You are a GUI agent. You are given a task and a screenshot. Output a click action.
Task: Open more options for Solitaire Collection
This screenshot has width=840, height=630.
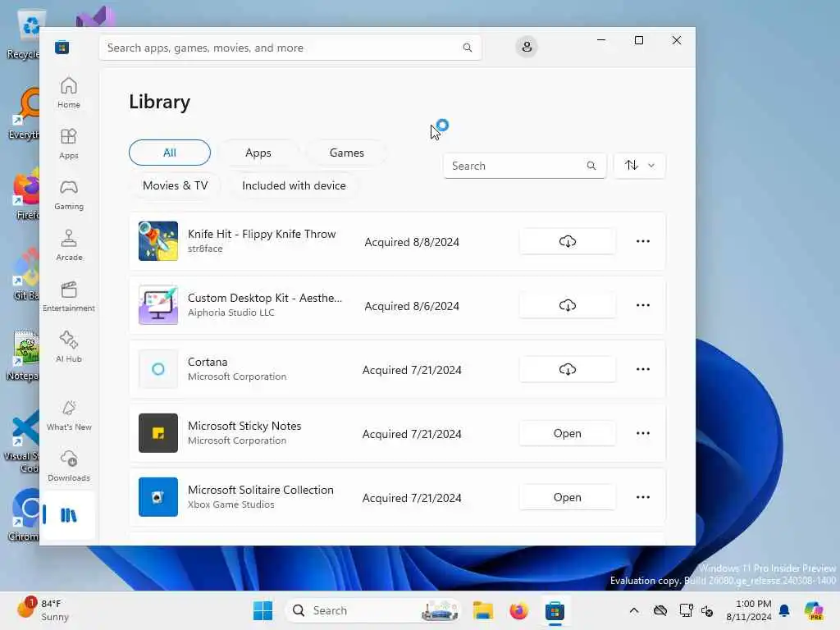click(x=643, y=497)
